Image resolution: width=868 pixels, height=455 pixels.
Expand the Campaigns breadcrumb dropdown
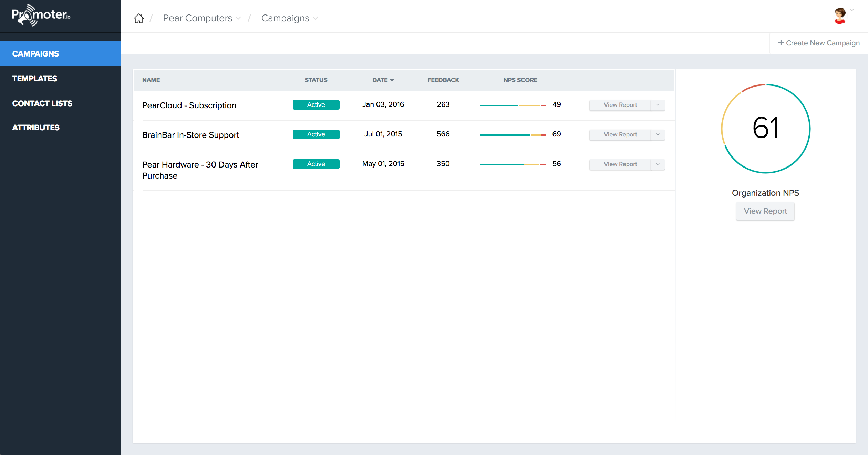(315, 18)
